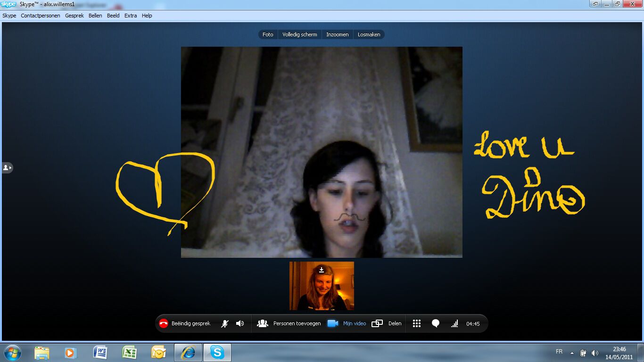
Task: Open the Extra menu
Action: [131, 16]
